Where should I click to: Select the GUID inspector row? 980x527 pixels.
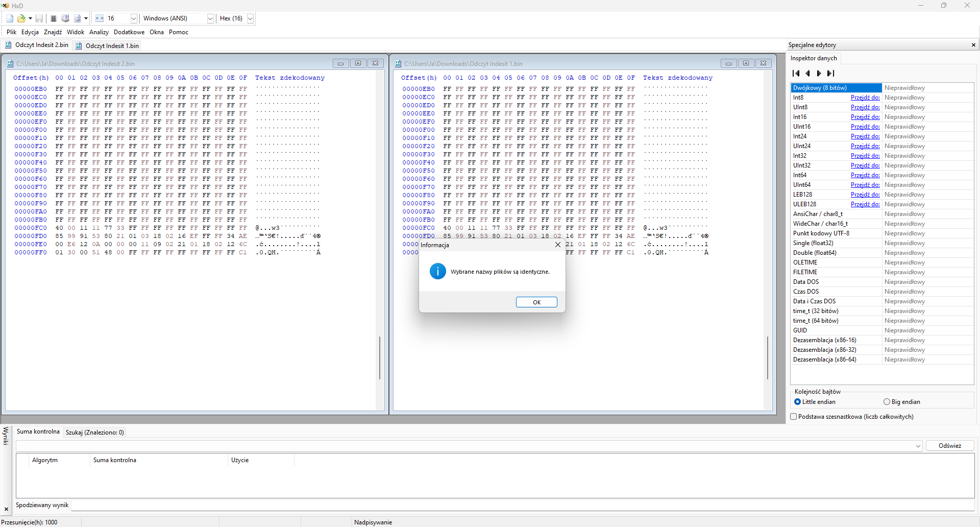coord(882,330)
